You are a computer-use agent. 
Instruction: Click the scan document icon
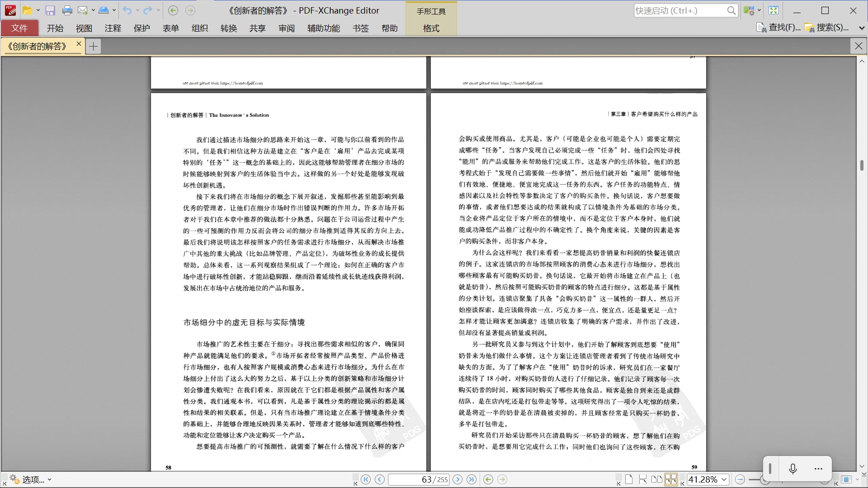103,10
